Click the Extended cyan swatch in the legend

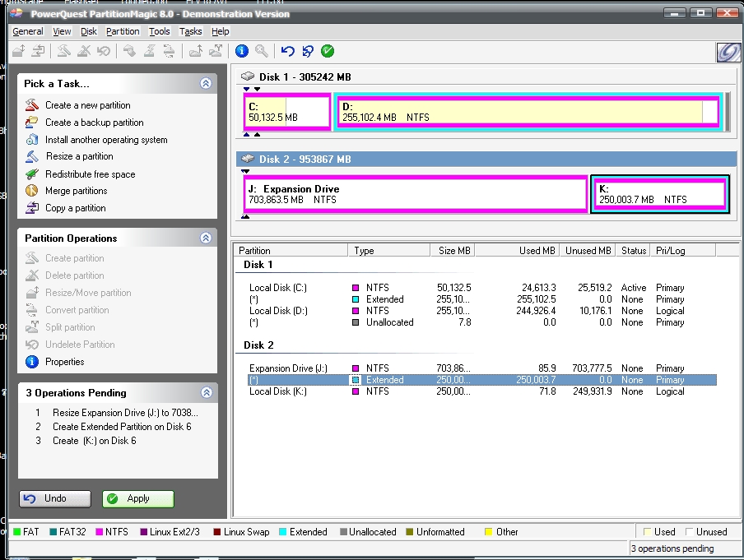[283, 532]
